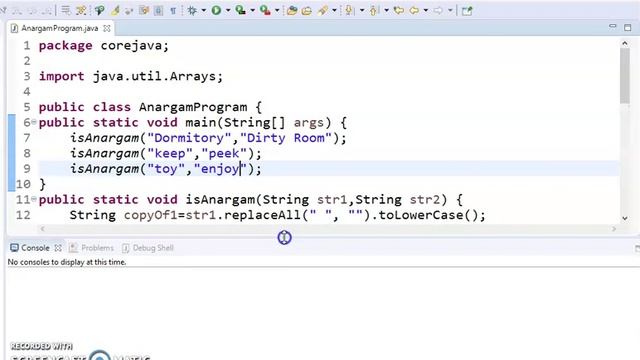Click the horizontal scroll right arrow
The image size is (640, 360).
pyautogui.click(x=614, y=229)
